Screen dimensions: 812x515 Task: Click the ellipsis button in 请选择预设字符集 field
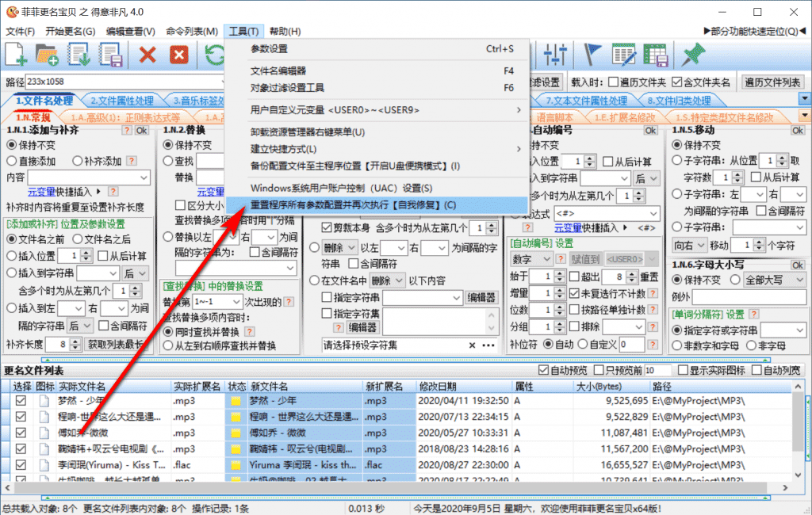click(488, 345)
